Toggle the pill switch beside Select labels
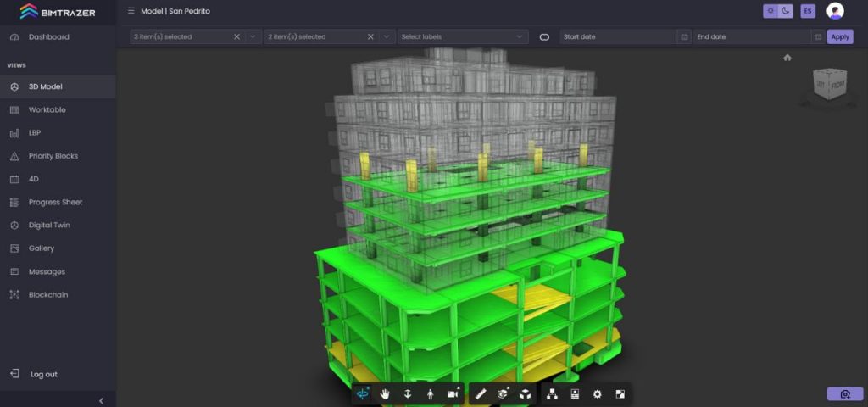The height and width of the screenshot is (407, 868). [x=544, y=37]
